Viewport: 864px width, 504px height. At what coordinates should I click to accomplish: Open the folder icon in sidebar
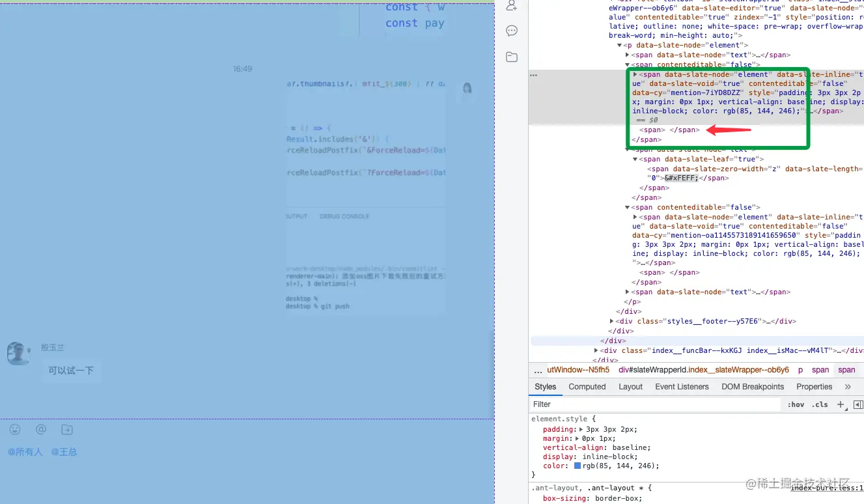click(x=512, y=57)
